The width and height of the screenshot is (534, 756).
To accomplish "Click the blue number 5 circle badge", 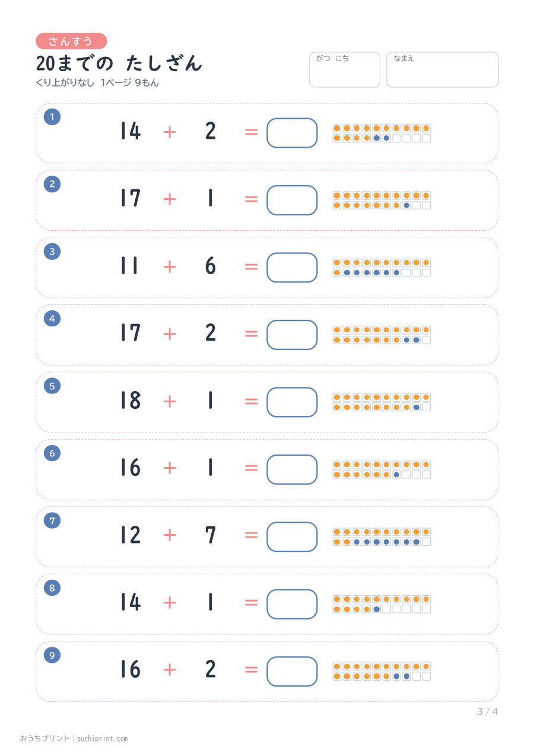I will coord(52,386).
